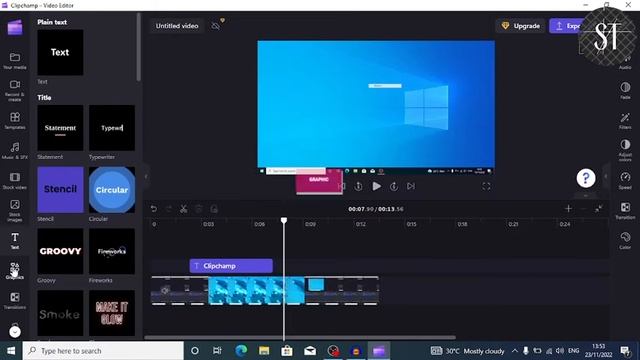Open Your media in the sidebar
640x360 pixels.
[15, 60]
